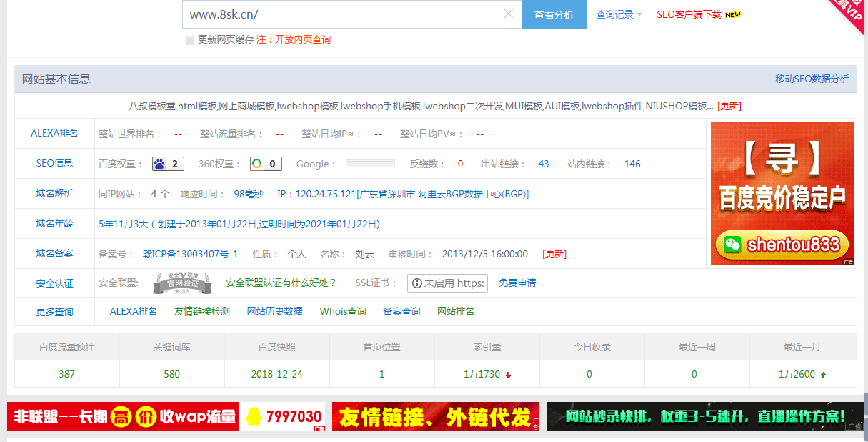
Task: Click the 开放内页查询 note link
Action: (303, 40)
